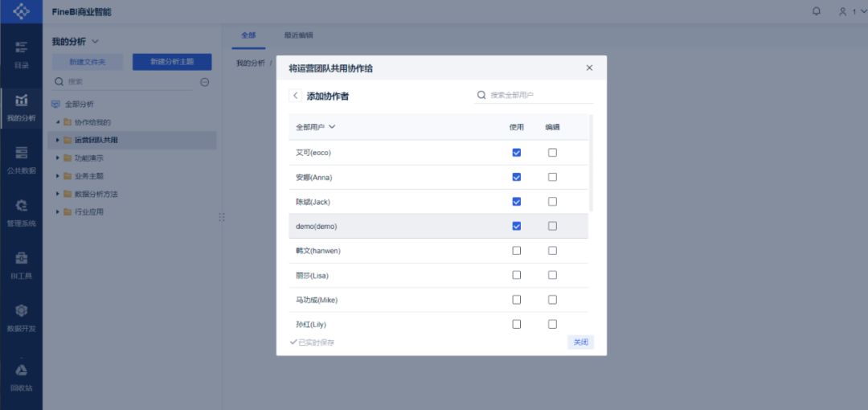Click the 使用 column header
Screen dimensions: 868x410
517,127
